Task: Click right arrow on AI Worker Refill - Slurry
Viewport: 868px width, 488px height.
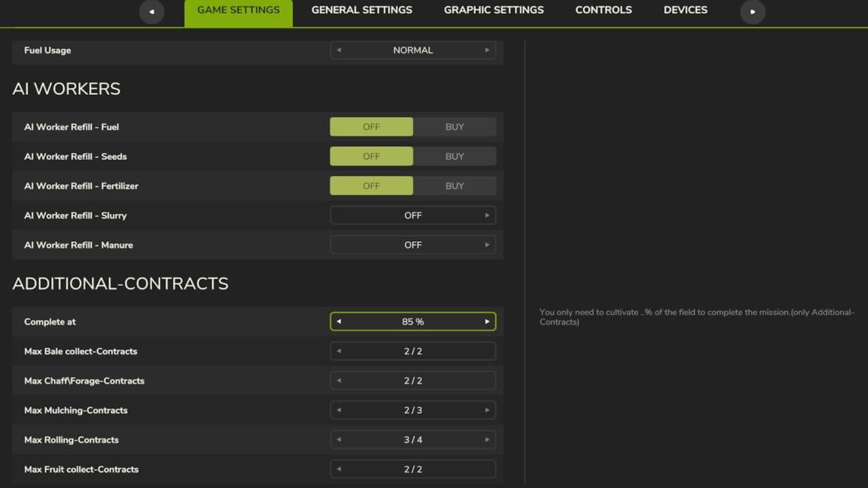Action: (488, 215)
